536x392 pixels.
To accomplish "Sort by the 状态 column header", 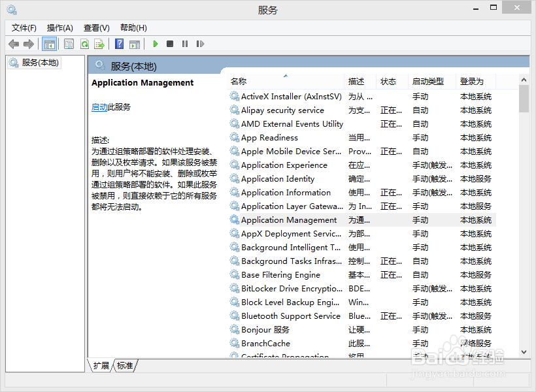I will (x=392, y=81).
